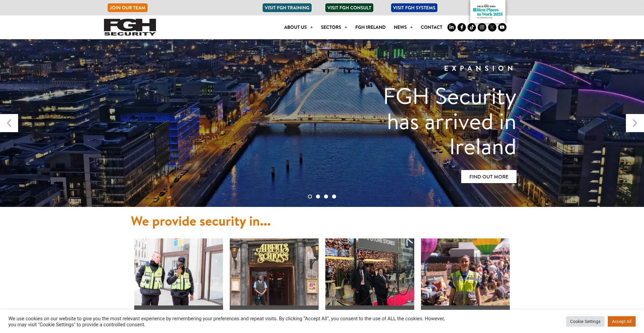Open the Sectors menu item
The image size is (644, 333).
[x=331, y=27]
